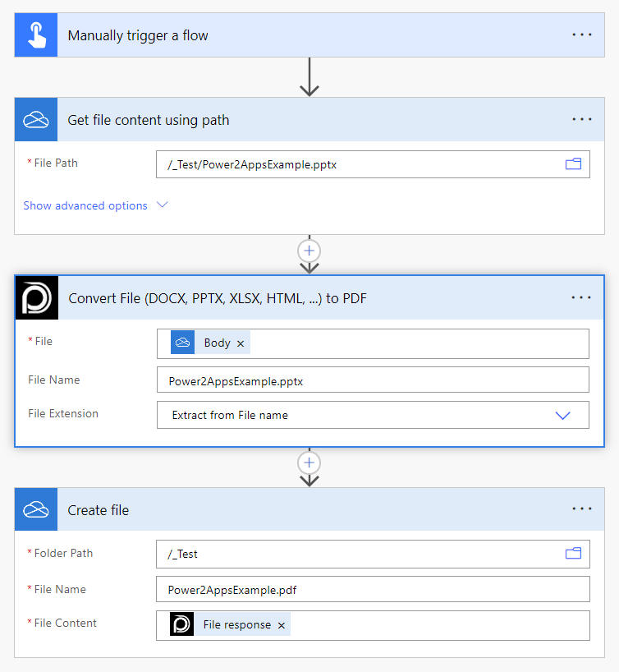Screen dimensions: 619x672
Task: Open folder picker for Folder Path field
Action: 573,554
